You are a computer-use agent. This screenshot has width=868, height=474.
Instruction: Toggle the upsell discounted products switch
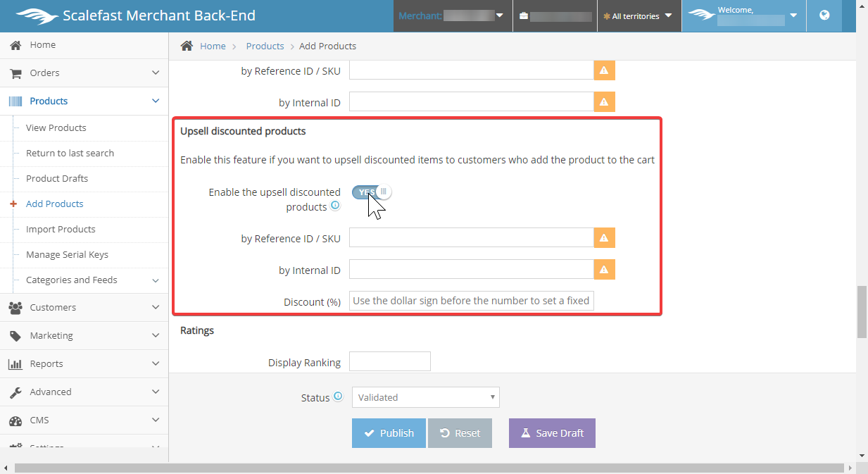coord(370,192)
